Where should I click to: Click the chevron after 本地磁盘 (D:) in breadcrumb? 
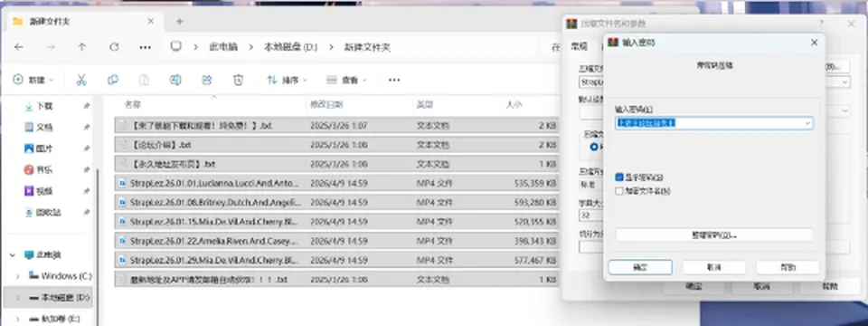(x=332, y=47)
